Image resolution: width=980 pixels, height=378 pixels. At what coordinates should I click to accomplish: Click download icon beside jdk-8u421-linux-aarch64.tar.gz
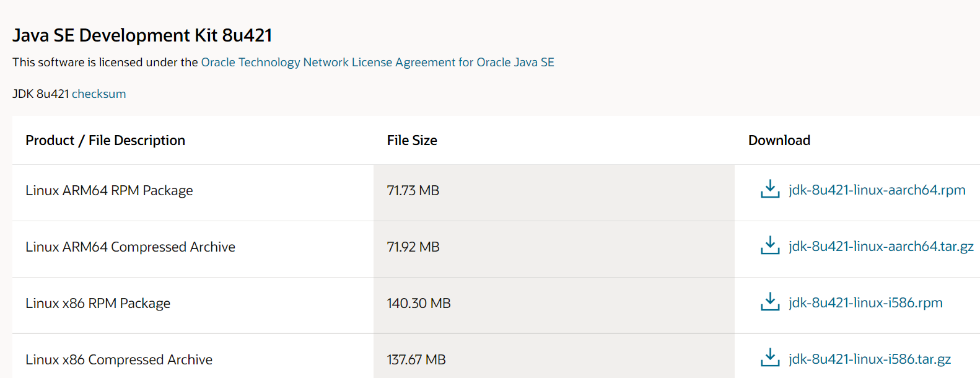770,245
